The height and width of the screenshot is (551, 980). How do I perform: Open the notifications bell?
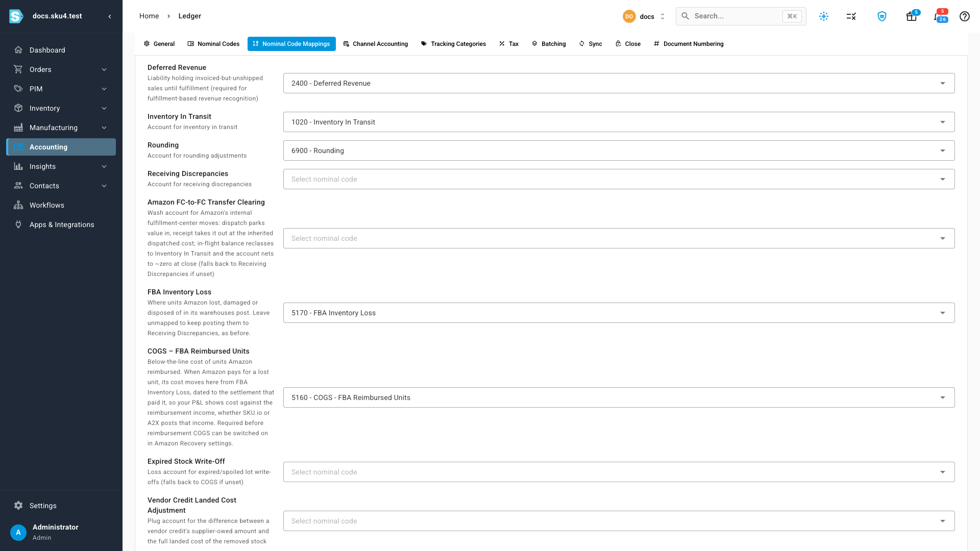coord(938,16)
